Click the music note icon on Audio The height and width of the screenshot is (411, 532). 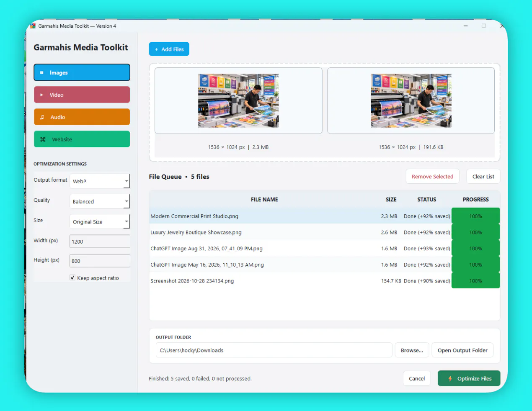[x=42, y=117]
